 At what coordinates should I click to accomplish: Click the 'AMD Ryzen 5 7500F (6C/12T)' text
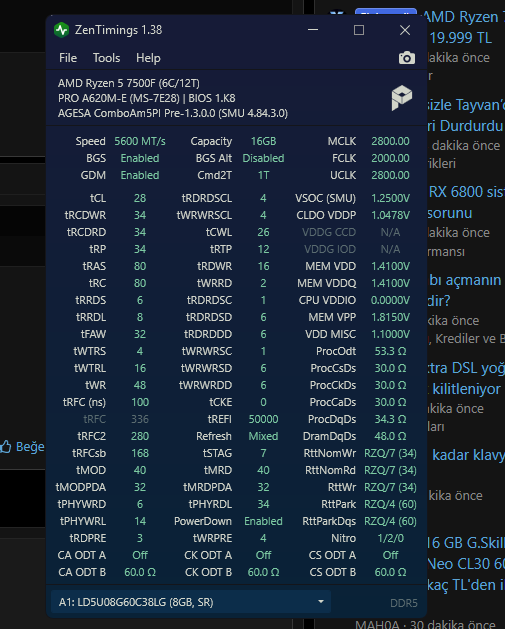(x=129, y=83)
